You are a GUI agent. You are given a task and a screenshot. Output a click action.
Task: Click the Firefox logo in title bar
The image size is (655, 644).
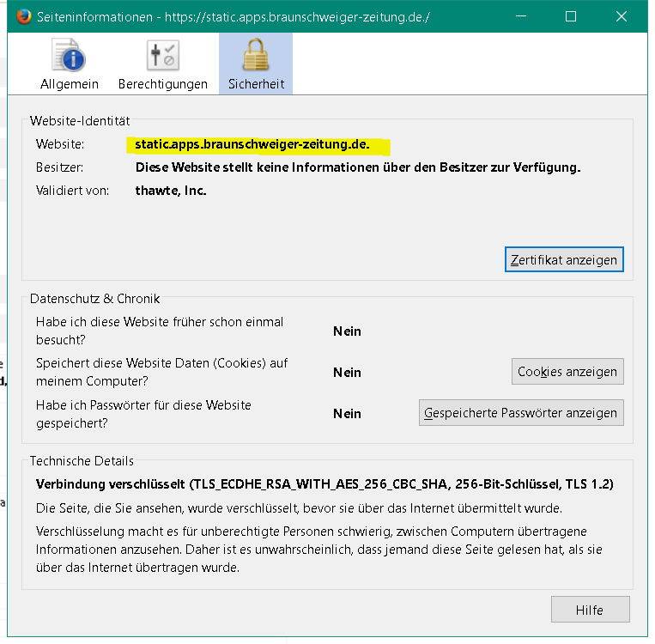[x=24, y=16]
